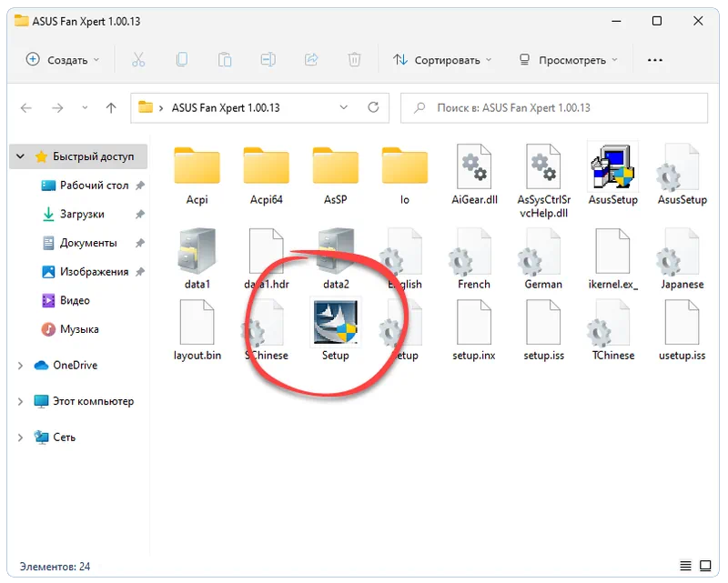Go back to previous folder
728x583 pixels.
tap(26, 108)
